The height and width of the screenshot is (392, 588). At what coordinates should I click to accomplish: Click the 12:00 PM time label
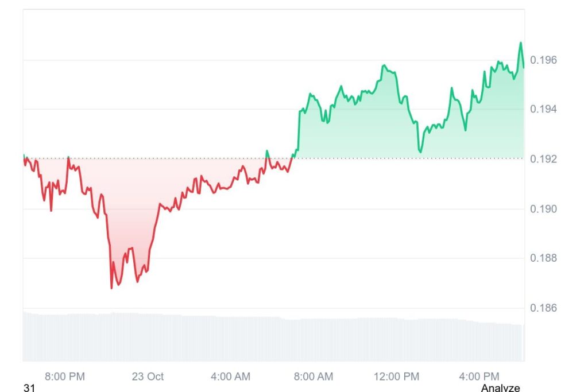[x=396, y=377]
